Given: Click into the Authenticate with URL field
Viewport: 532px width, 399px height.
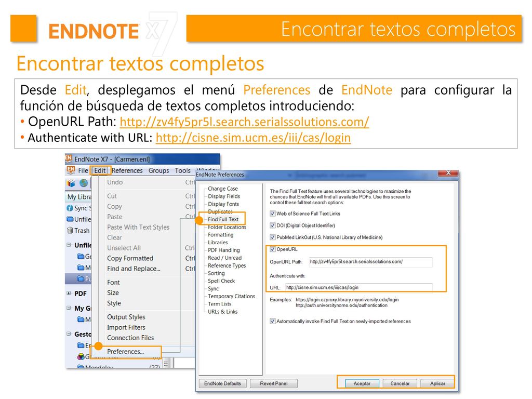Looking at the screenshot, I should tap(359, 288).
